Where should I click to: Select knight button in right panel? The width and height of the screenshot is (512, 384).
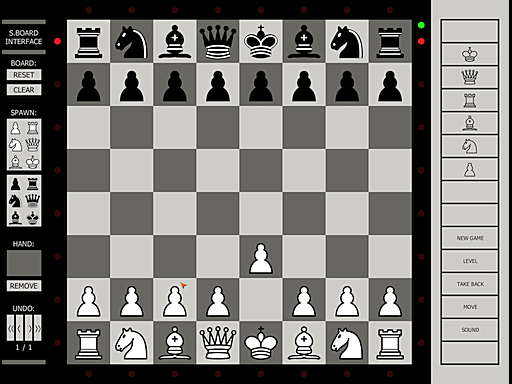(470, 146)
